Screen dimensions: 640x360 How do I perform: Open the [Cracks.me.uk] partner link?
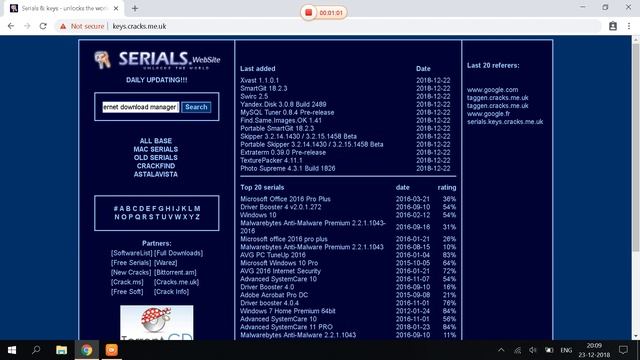coord(176,282)
